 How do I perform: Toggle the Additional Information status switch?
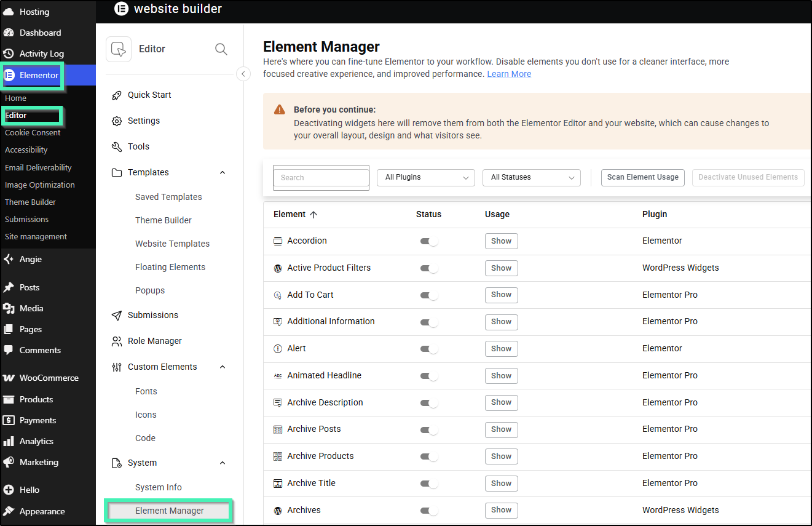coord(429,322)
